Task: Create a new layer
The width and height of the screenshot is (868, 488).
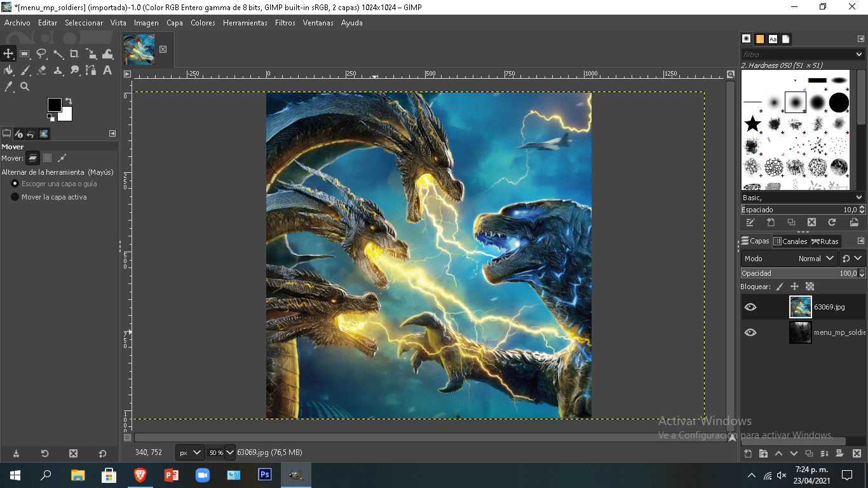Action: pos(748,454)
